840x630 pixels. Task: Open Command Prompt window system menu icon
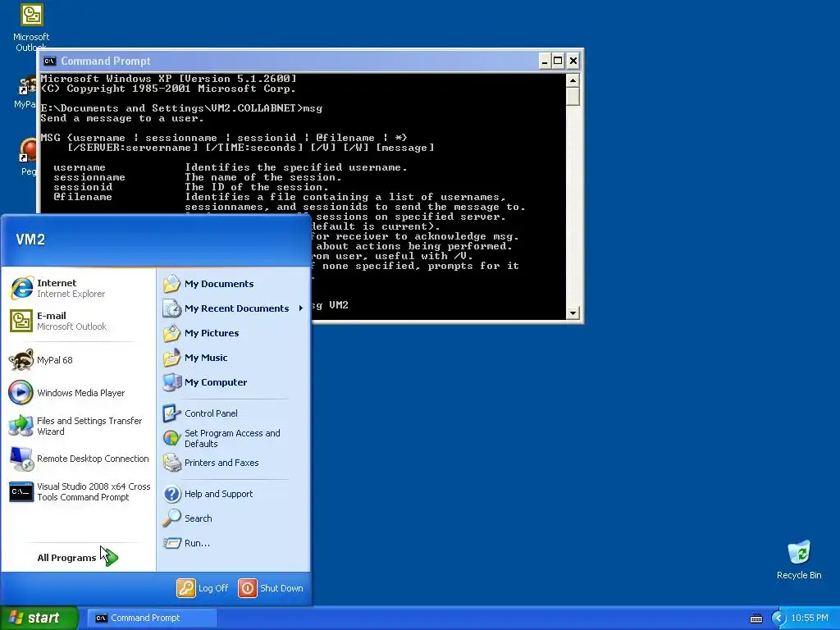tap(50, 61)
